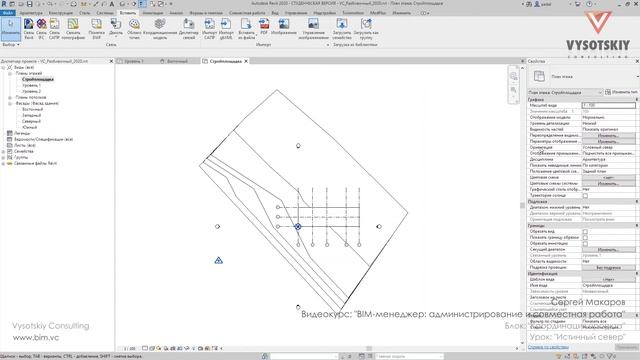Open the Вид ribbon tab
This screenshot has height=360, width=640.
tap(275, 13)
